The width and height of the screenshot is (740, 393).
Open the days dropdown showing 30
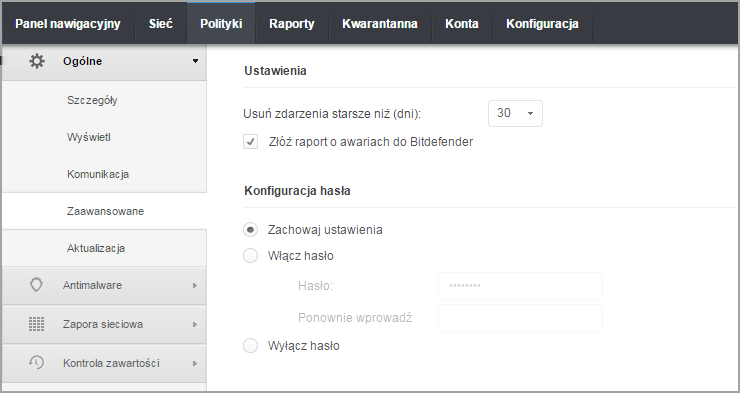click(x=515, y=113)
